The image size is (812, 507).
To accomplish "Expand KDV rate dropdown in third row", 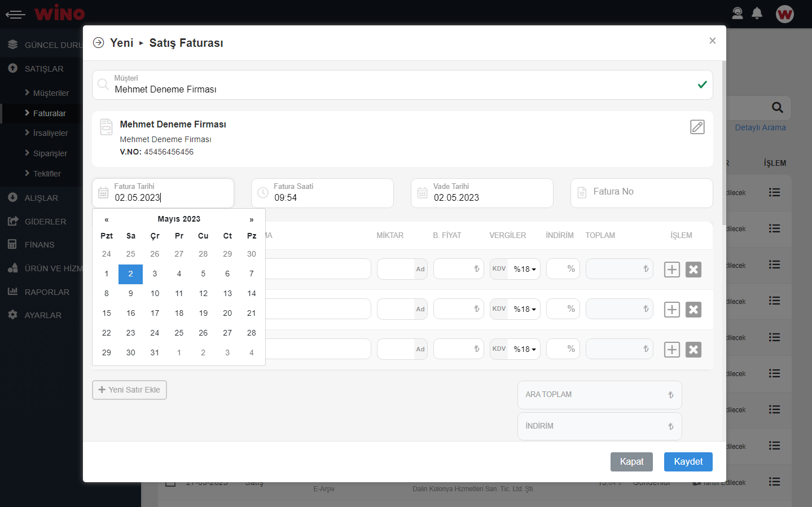I will (x=524, y=350).
